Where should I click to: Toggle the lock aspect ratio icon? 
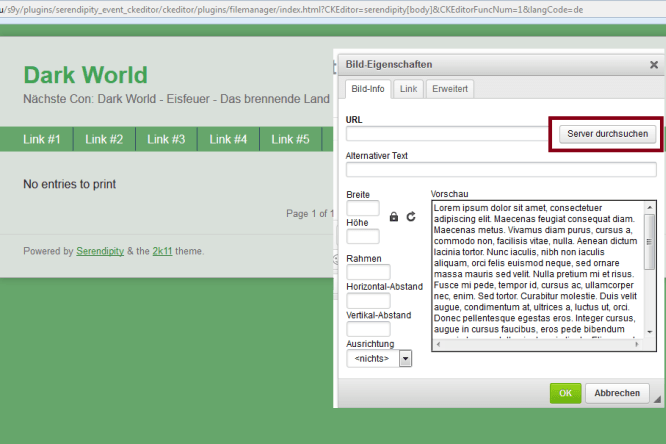point(394,216)
